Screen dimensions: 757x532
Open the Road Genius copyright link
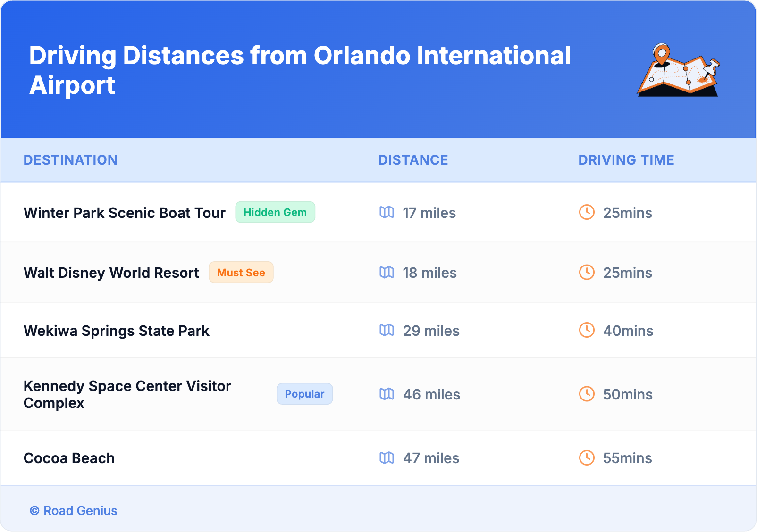coord(74,511)
